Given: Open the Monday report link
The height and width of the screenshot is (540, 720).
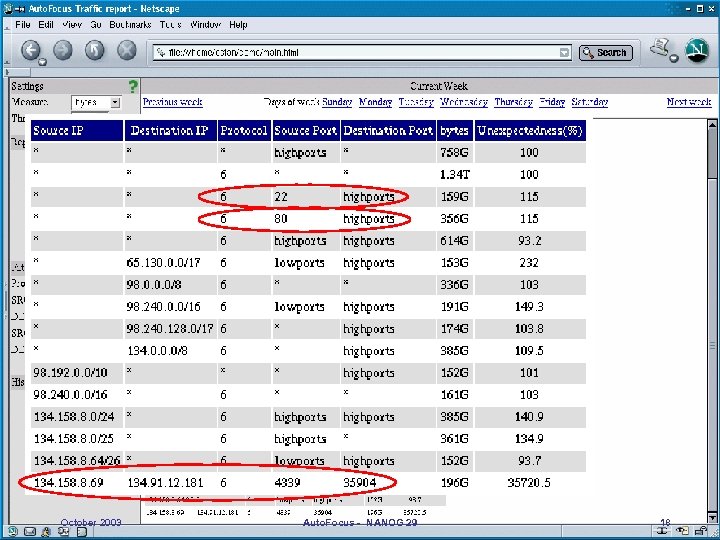Looking at the screenshot, I should tap(375, 102).
